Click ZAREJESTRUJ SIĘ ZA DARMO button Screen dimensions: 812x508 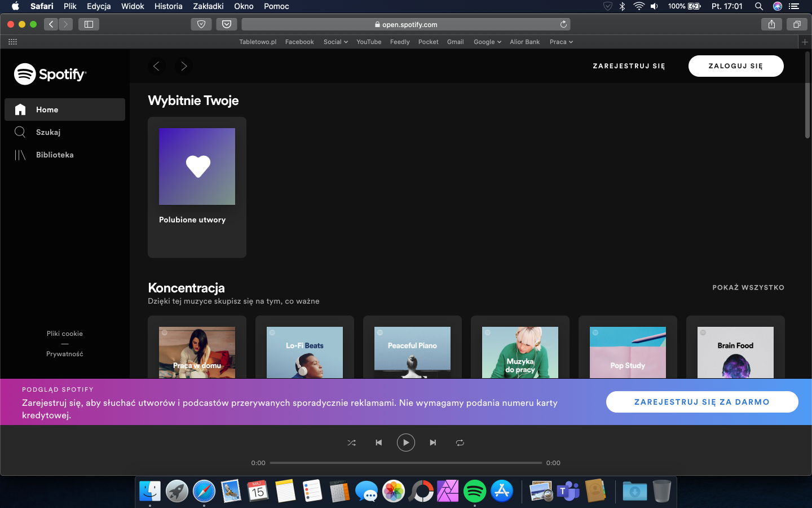pos(702,402)
